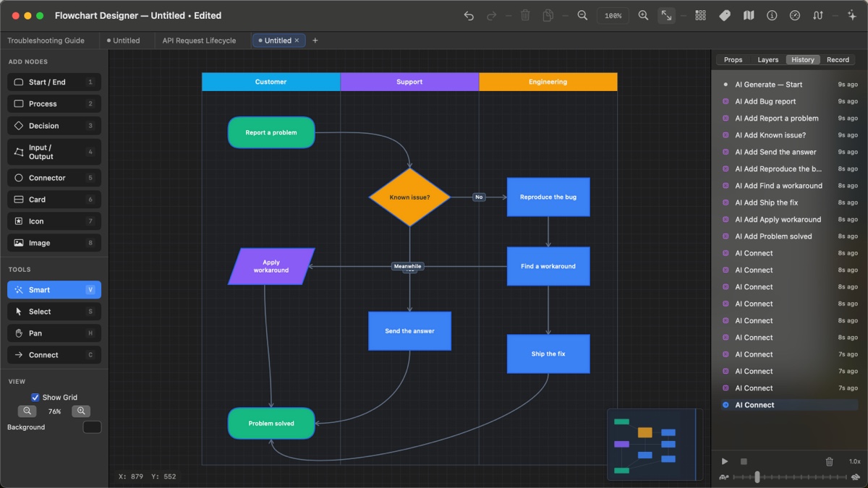868x488 pixels.
Task: Click the turtle slow speed icon
Action: pos(724,477)
